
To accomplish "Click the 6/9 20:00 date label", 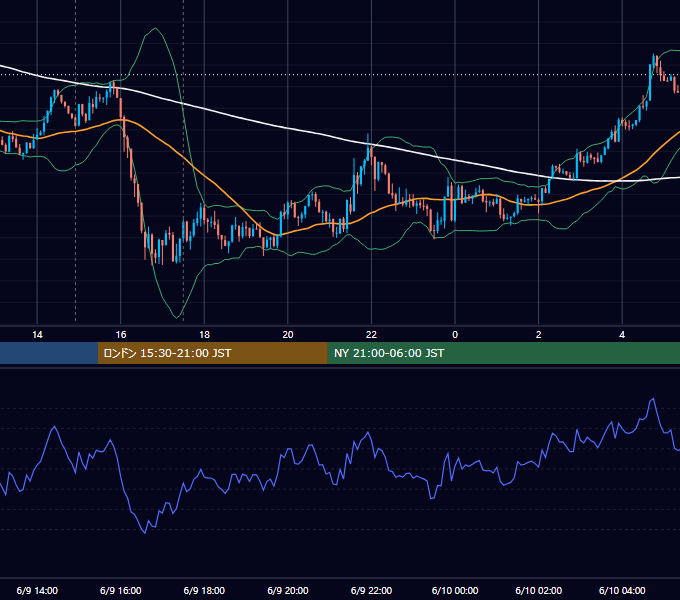I will pos(288,590).
